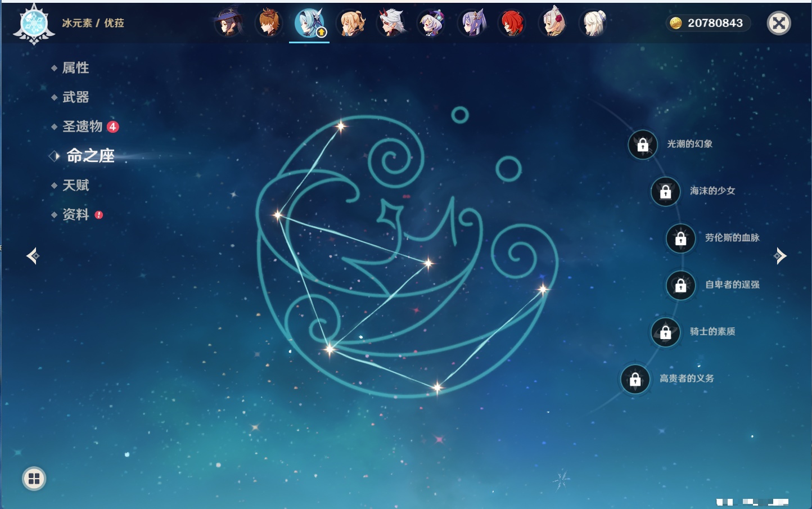Click the red 4 badge on 圣遗物
The width and height of the screenshot is (812, 509).
click(x=112, y=127)
